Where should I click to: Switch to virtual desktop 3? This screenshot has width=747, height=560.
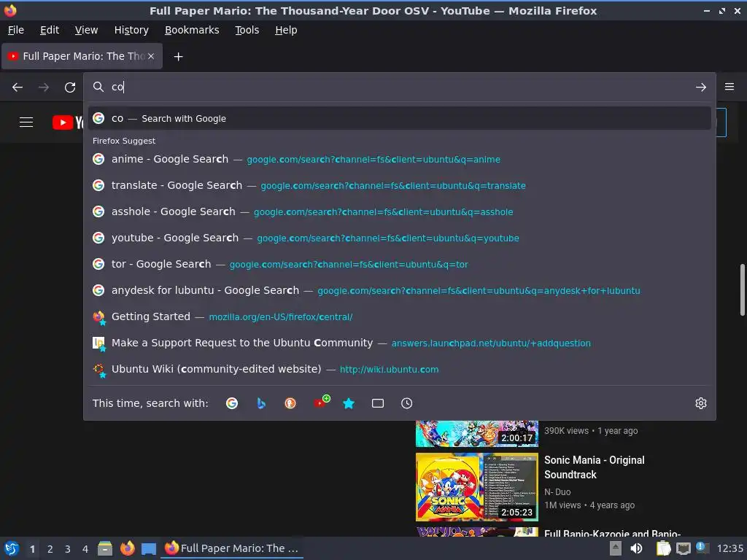pos(68,549)
